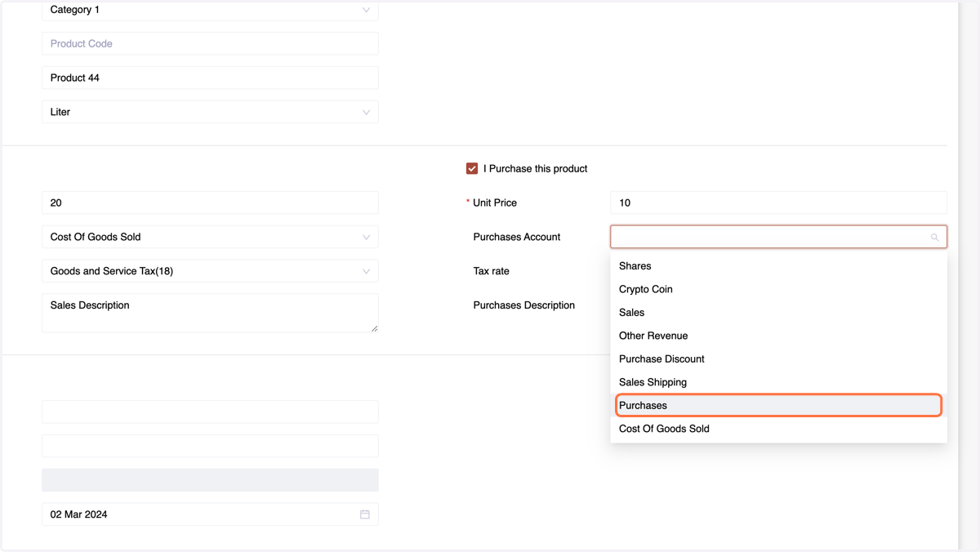Click the Unit Price field showing 10
Image resolution: width=980 pixels, height=552 pixels.
point(778,203)
